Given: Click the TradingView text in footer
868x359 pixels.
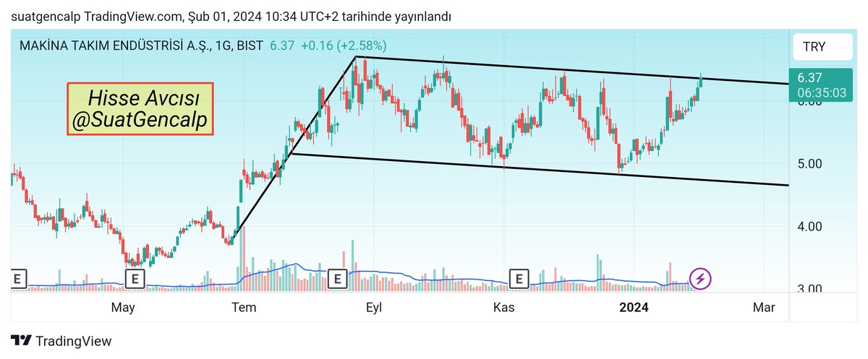Looking at the screenshot, I should (74, 341).
